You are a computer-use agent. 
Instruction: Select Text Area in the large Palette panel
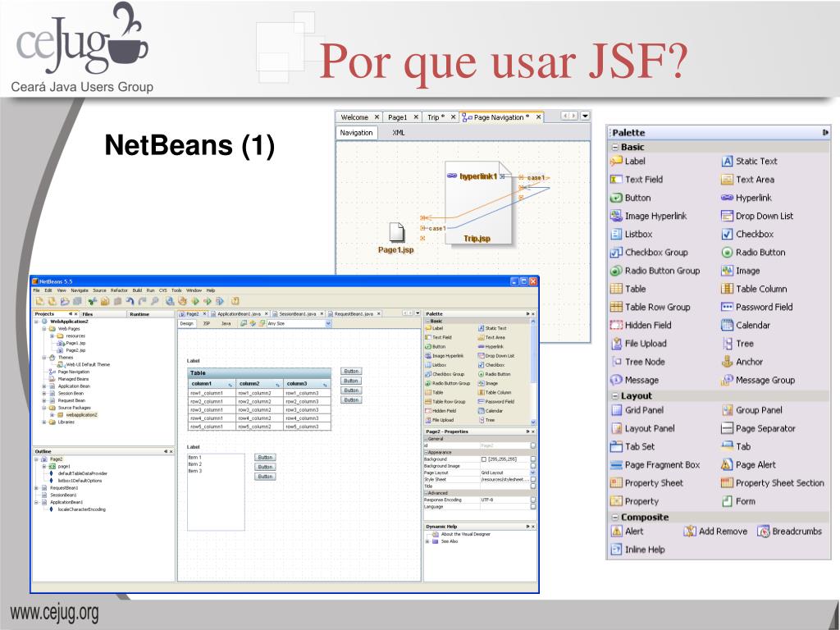[x=747, y=180]
